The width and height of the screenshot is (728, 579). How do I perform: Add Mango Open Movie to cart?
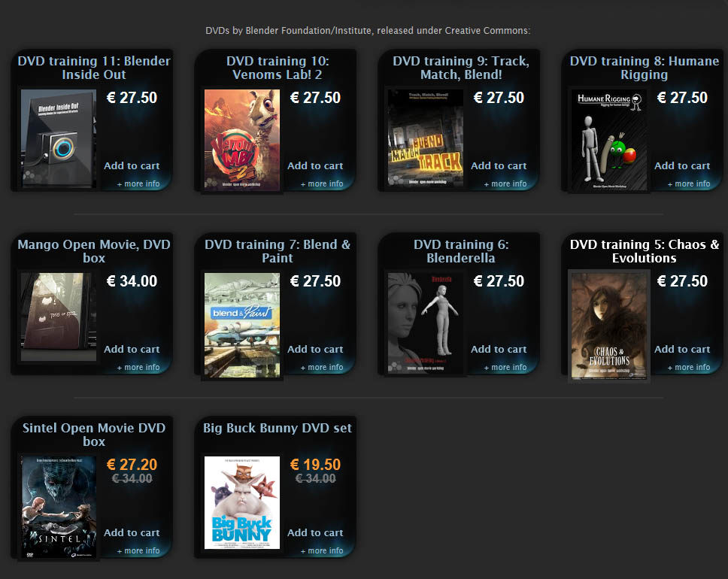(132, 349)
